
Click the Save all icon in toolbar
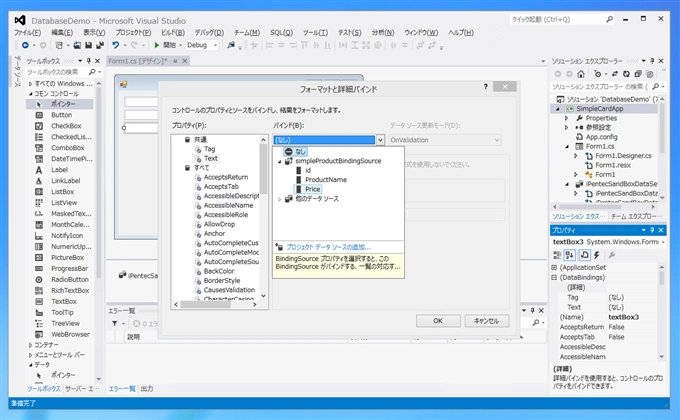pyautogui.click(x=100, y=45)
